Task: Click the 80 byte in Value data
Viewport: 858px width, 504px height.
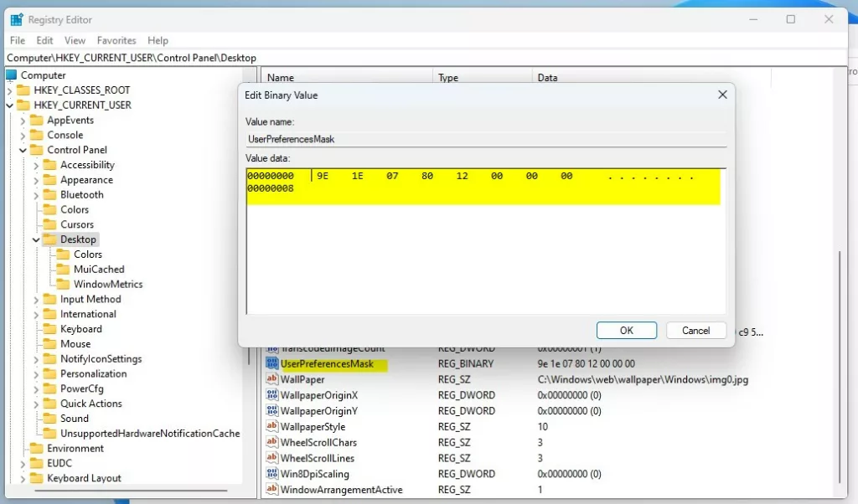Action: (x=427, y=176)
